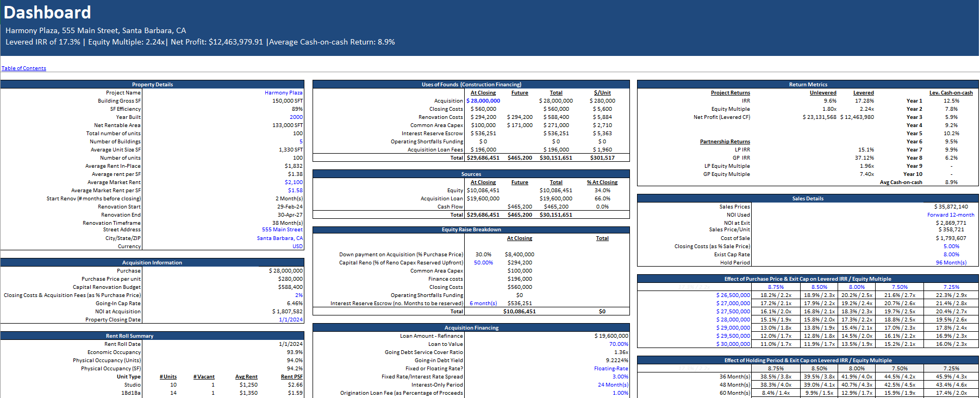Click the Down payment $8,400,000 value
980x398 pixels.
[x=520, y=255]
